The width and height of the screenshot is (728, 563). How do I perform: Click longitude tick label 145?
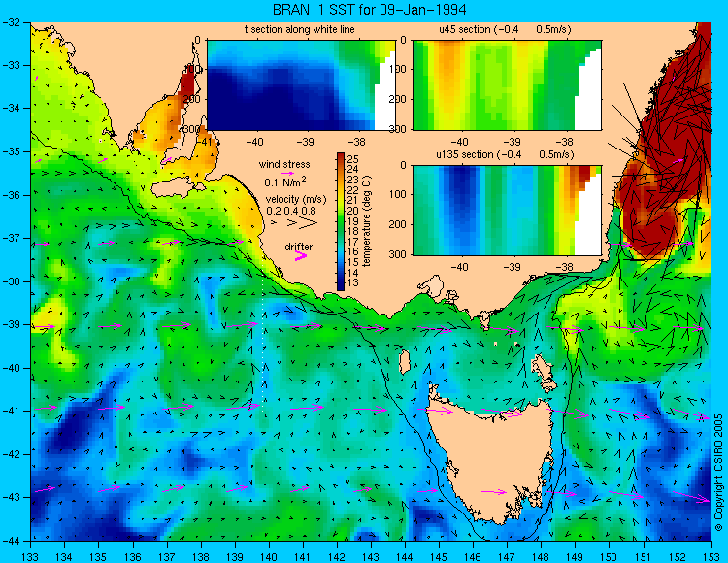(x=439, y=556)
